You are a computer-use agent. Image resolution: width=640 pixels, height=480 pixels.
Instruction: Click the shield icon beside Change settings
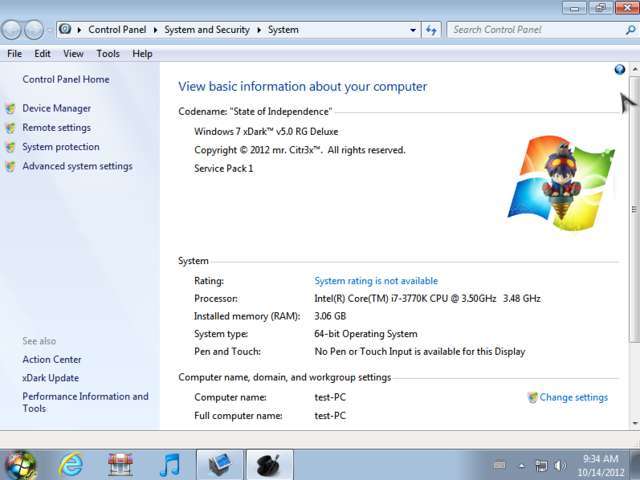(532, 398)
